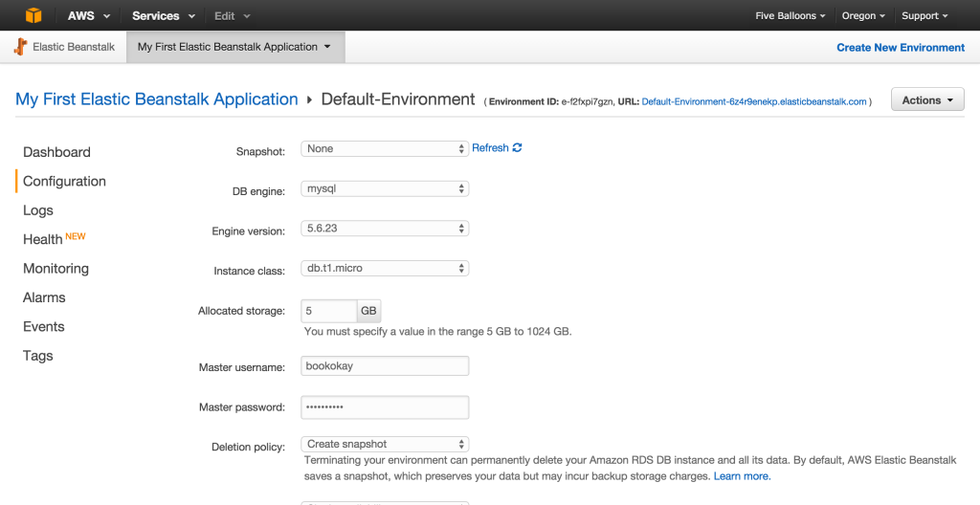
Task: Open the My First Elastic Beanstalk Application breadcrumb
Action: pyautogui.click(x=157, y=99)
